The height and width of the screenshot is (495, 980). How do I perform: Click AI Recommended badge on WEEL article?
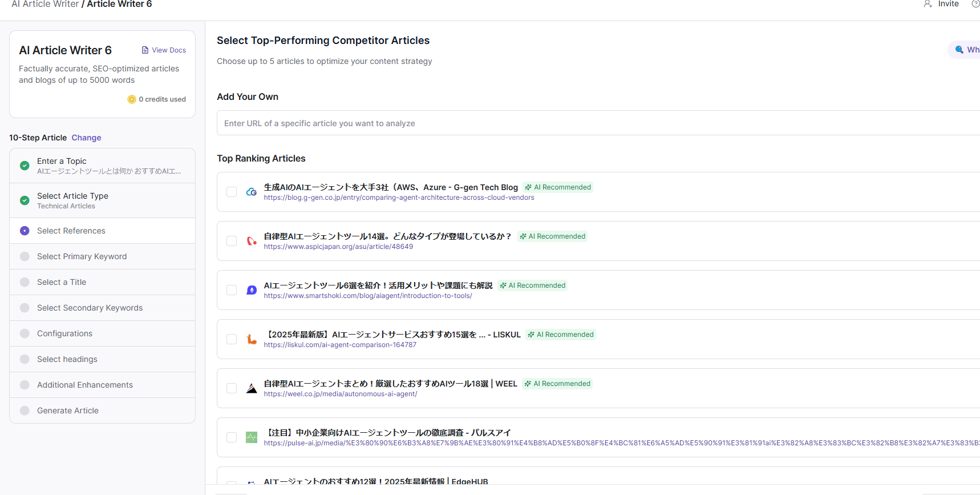pyautogui.click(x=557, y=384)
